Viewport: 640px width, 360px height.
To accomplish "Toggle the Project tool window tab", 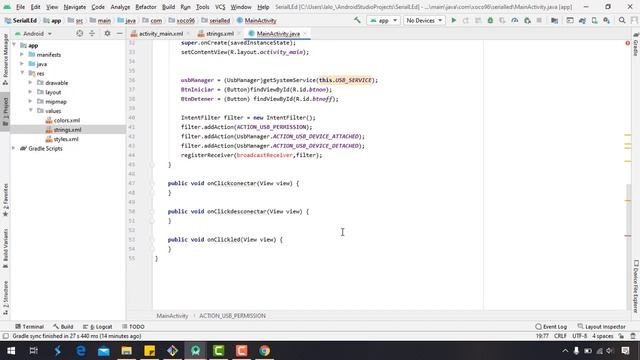I will (5, 112).
